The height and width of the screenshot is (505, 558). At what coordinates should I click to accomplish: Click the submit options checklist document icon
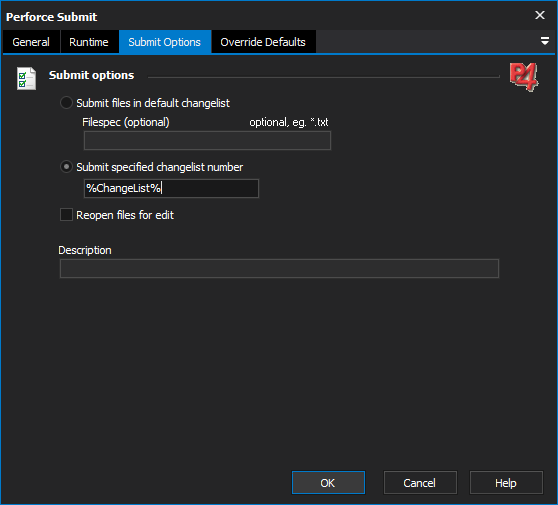[26, 78]
